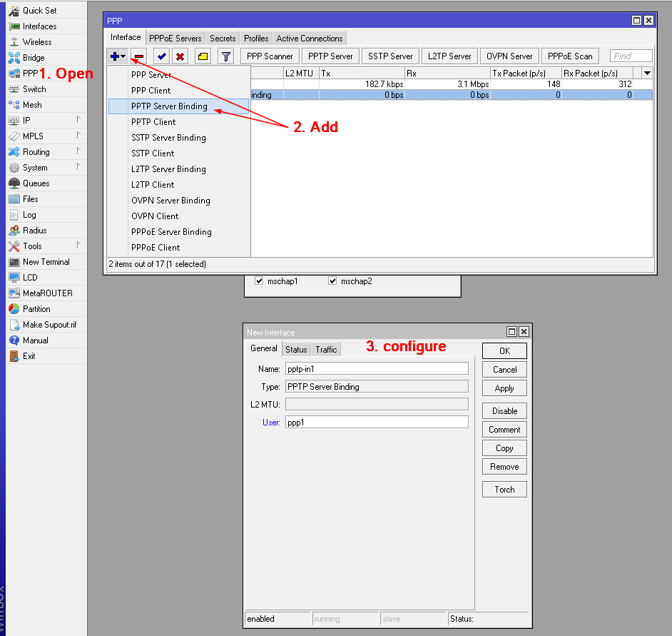
Task: Expand the System submenu
Action: pyautogui.click(x=78, y=167)
